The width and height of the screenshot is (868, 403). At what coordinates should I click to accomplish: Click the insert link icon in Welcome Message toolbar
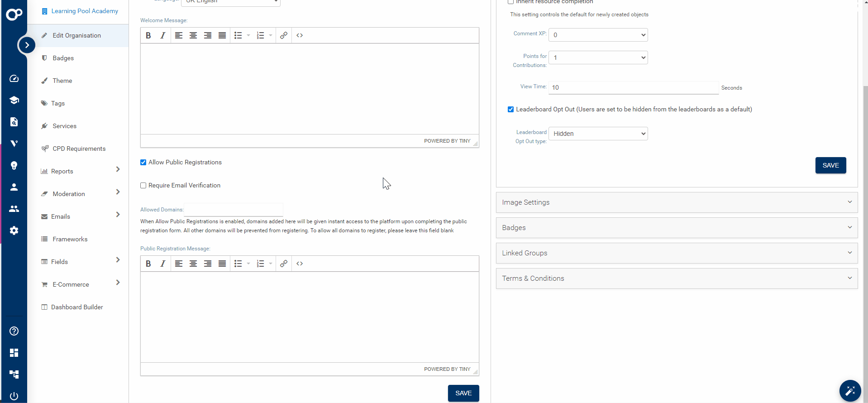coord(284,35)
